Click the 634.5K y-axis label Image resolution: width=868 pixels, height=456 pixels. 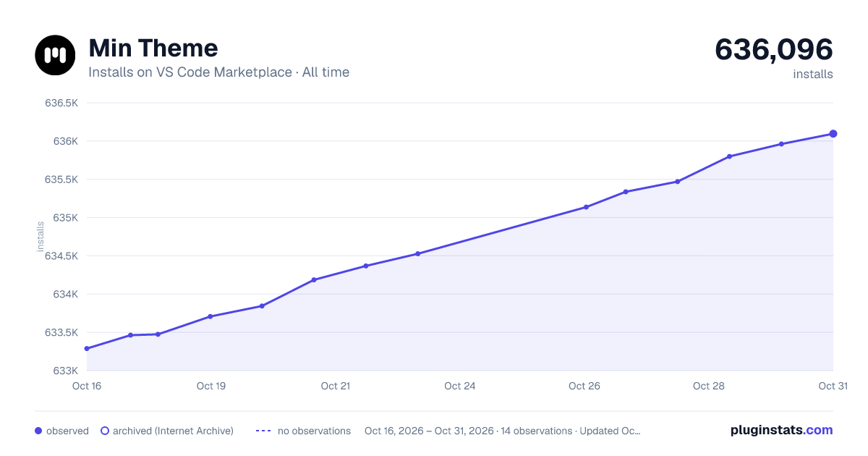point(61,256)
